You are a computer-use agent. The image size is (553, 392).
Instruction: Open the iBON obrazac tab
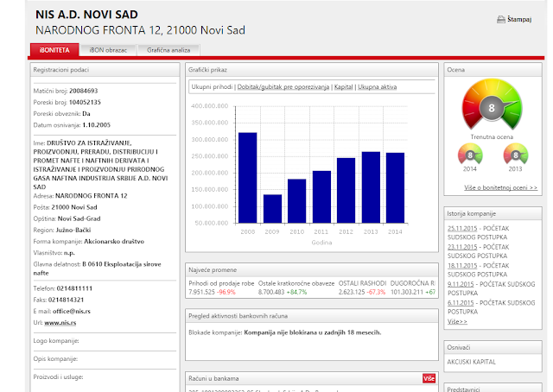pos(108,50)
